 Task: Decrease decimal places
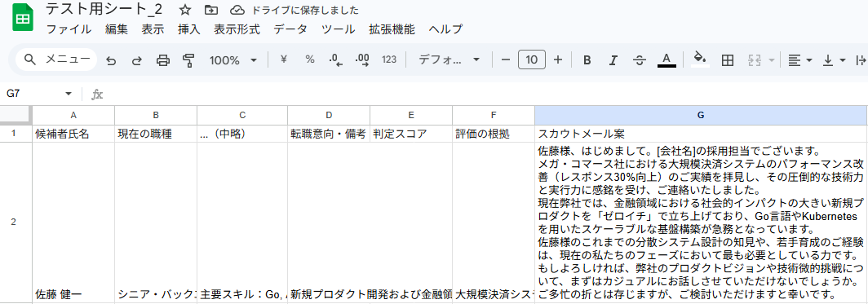point(336,59)
